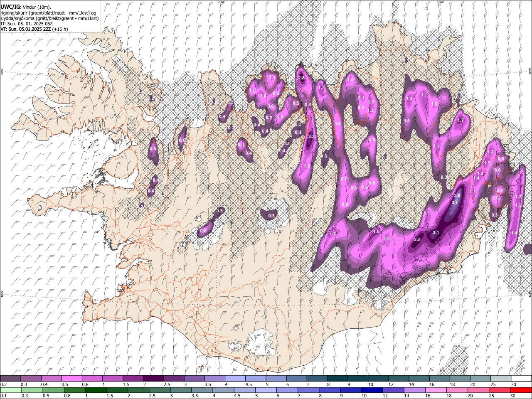The height and width of the screenshot is (399, 532).
Task: Select the 15W longitude label
Action: tap(440, 2)
